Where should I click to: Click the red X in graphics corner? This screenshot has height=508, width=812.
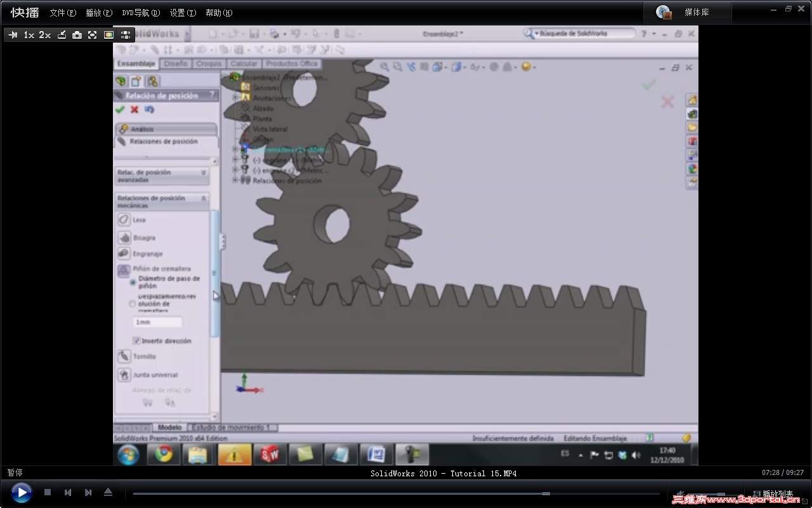coord(667,102)
